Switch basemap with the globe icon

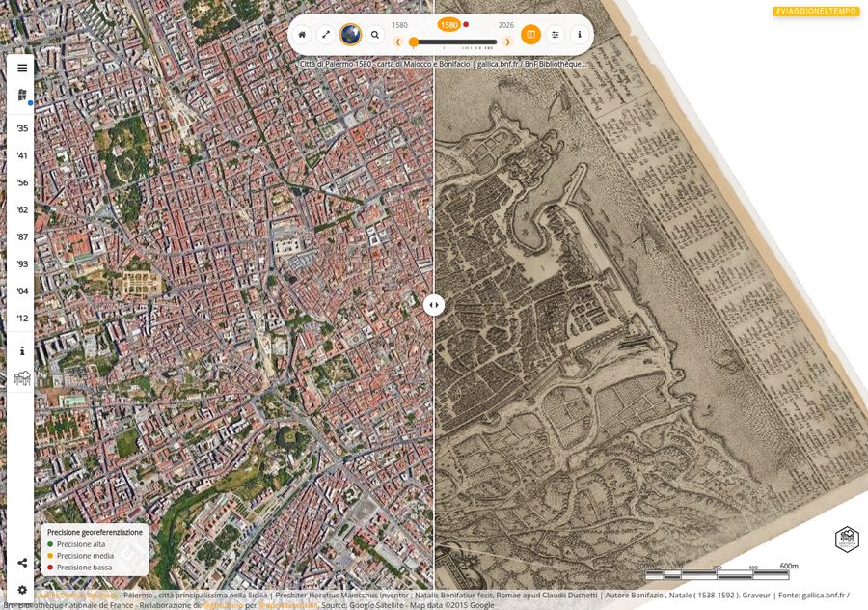pyautogui.click(x=350, y=35)
